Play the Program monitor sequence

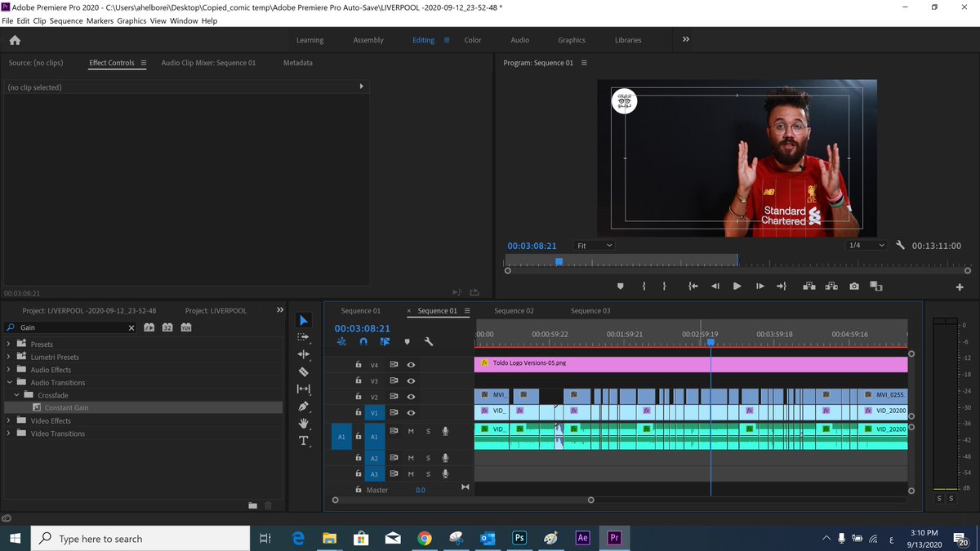point(737,287)
